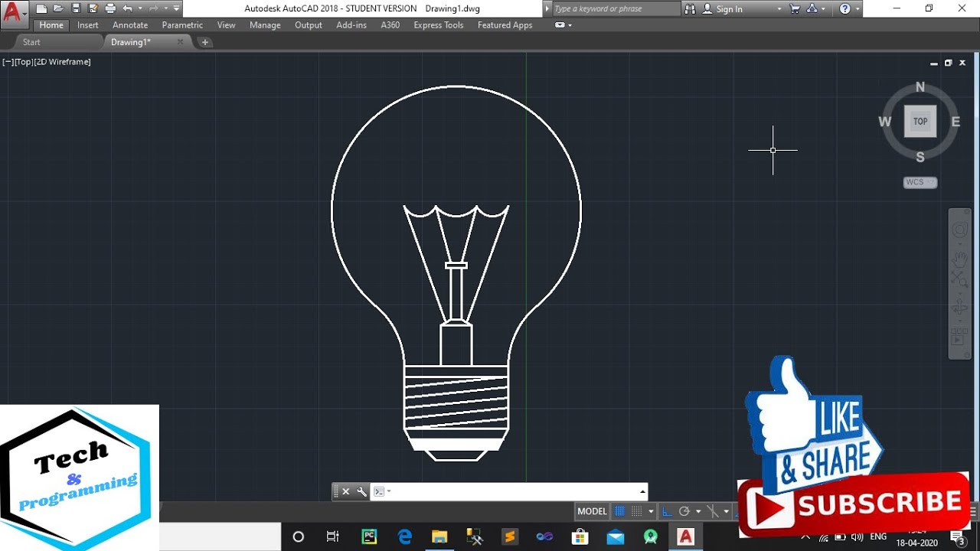Plot the drawing using the printer icon
980x551 pixels.
pos(110,9)
